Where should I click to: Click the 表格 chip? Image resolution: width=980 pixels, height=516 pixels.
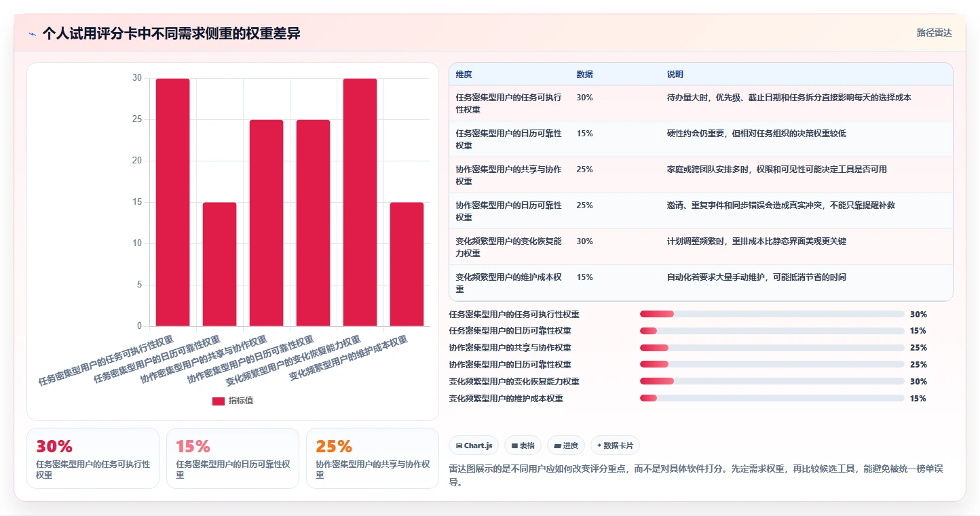pos(523,445)
